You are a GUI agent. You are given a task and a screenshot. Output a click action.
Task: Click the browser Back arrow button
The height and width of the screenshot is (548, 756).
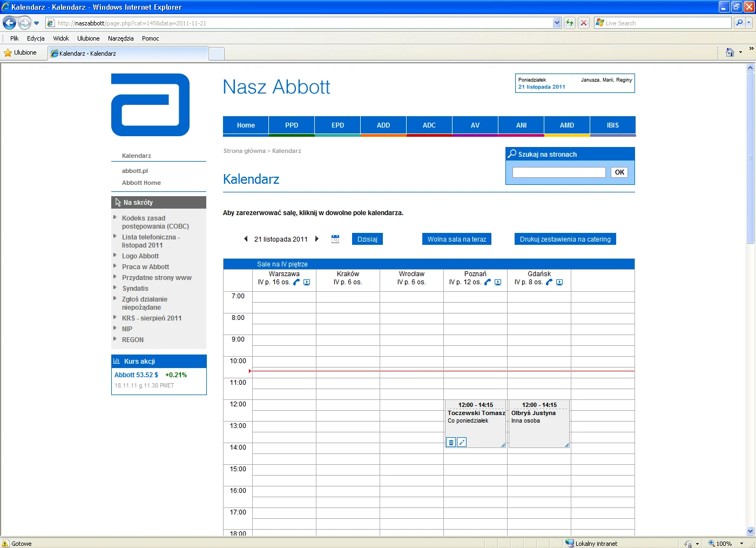(9, 23)
